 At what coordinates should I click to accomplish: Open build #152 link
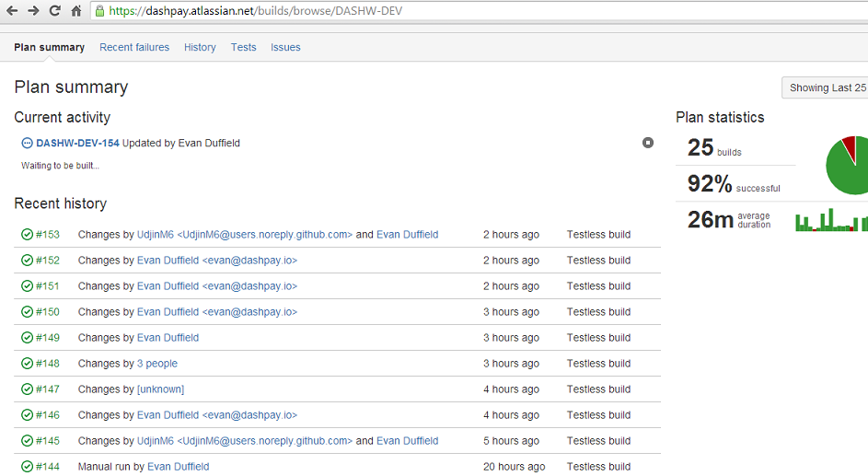coord(48,261)
